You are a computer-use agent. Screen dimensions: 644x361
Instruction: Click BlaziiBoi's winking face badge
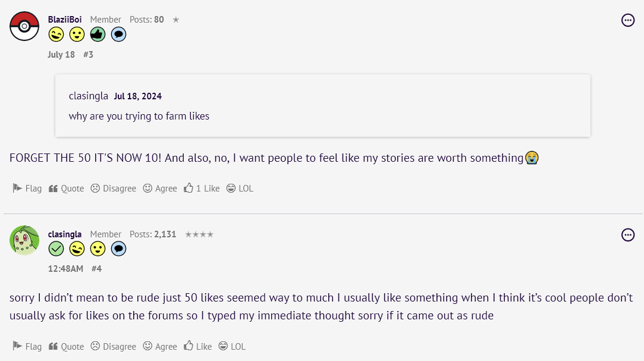pos(56,34)
